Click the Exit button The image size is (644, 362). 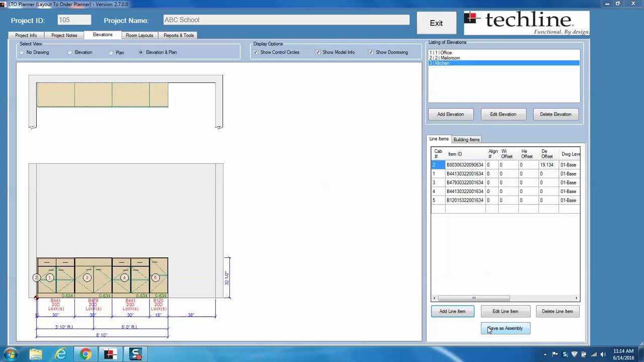pyautogui.click(x=436, y=23)
